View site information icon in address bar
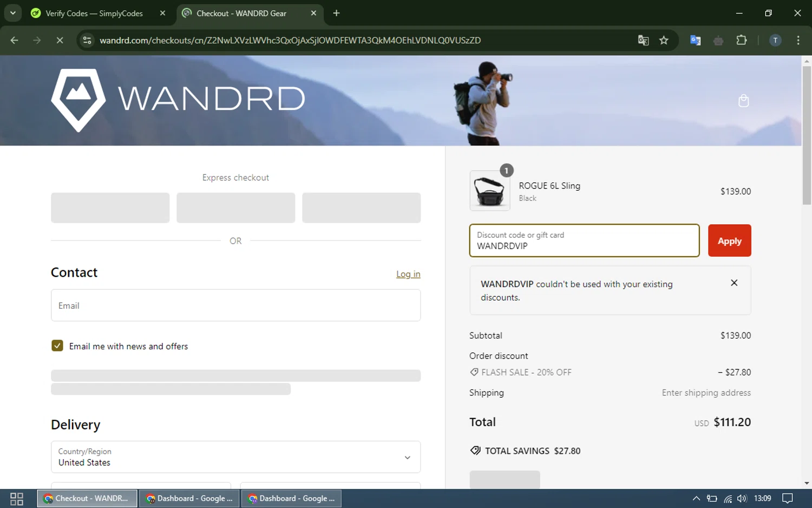Image resolution: width=812 pixels, height=508 pixels. coord(87,40)
